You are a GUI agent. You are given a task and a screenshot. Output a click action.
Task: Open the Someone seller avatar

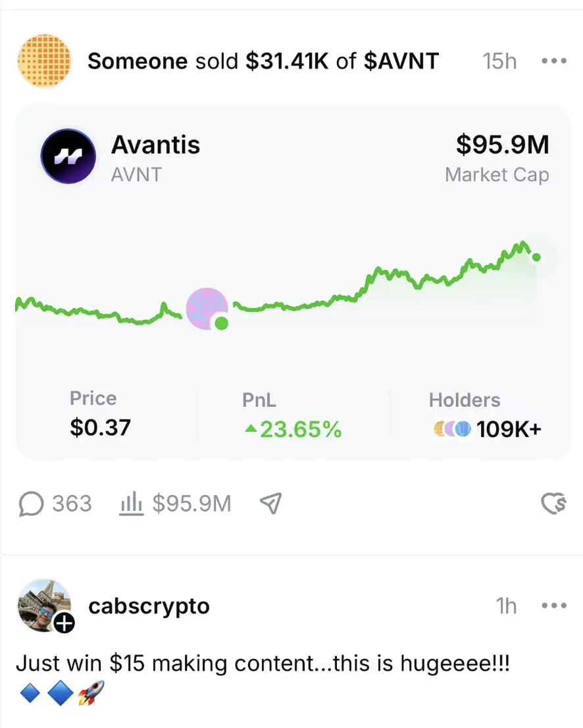coord(43,61)
